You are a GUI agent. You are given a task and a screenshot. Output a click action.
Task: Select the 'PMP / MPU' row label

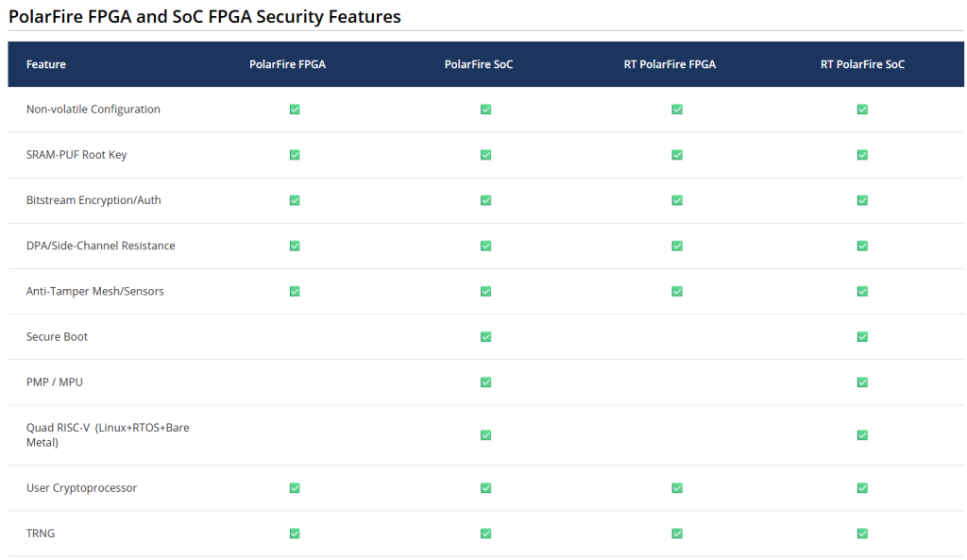54,382
